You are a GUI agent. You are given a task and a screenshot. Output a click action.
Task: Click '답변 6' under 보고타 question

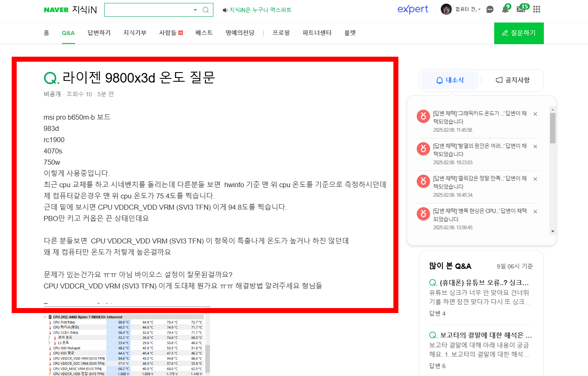[x=437, y=366]
